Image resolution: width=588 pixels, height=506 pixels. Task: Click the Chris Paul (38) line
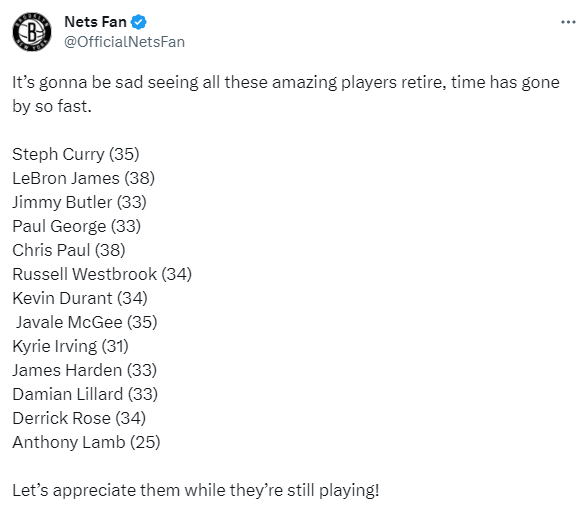coord(69,250)
